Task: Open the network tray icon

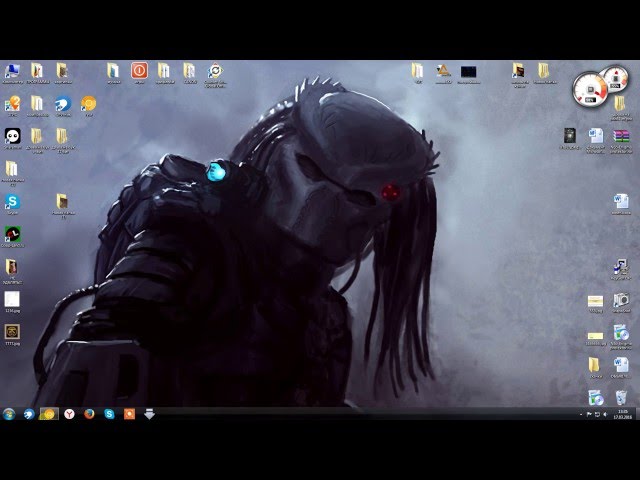Action: (597, 414)
